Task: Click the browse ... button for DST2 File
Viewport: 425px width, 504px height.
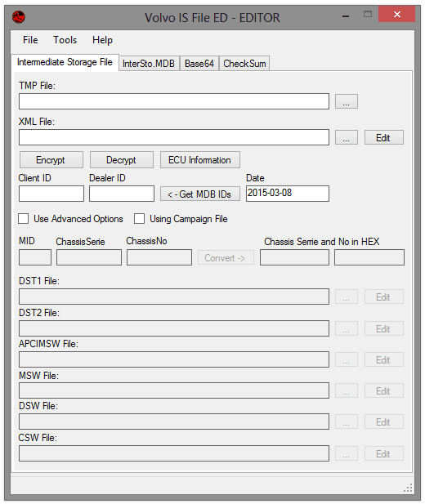Action: point(347,328)
